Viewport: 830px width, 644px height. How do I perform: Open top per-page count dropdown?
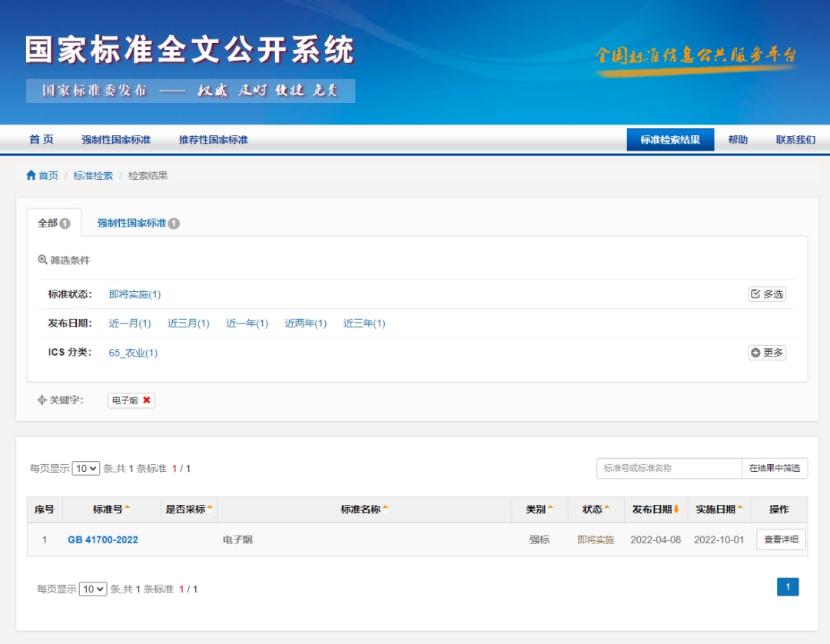coord(86,468)
